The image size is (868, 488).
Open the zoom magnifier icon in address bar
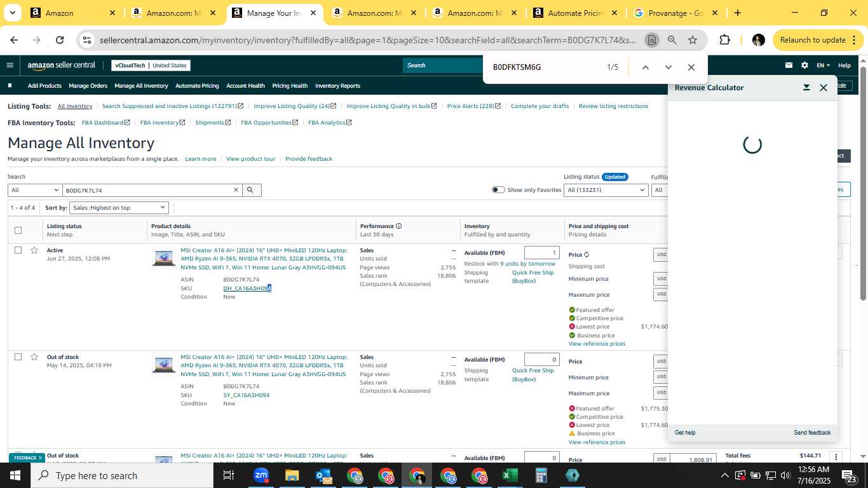[x=672, y=40]
